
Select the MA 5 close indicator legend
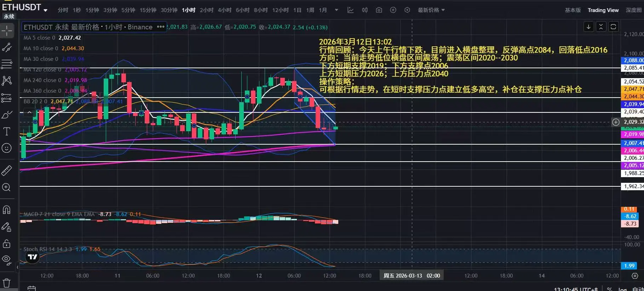pos(52,38)
